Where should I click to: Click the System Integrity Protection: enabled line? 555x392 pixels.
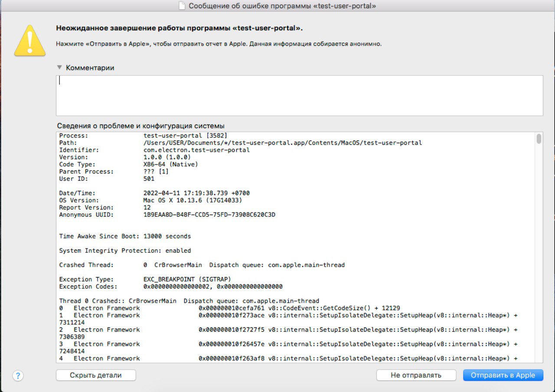[125, 251]
